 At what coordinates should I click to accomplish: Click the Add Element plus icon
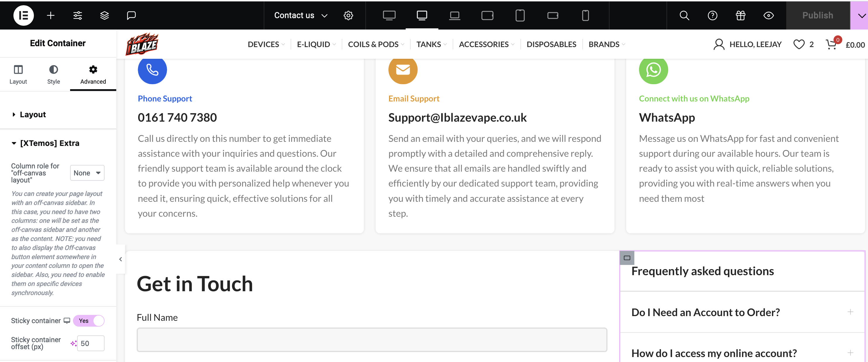click(x=51, y=15)
